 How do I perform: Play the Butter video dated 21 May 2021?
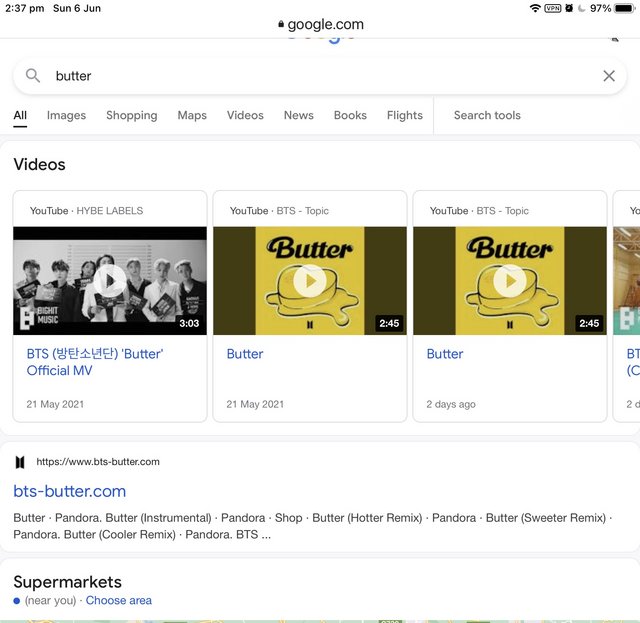pyautogui.click(x=310, y=281)
